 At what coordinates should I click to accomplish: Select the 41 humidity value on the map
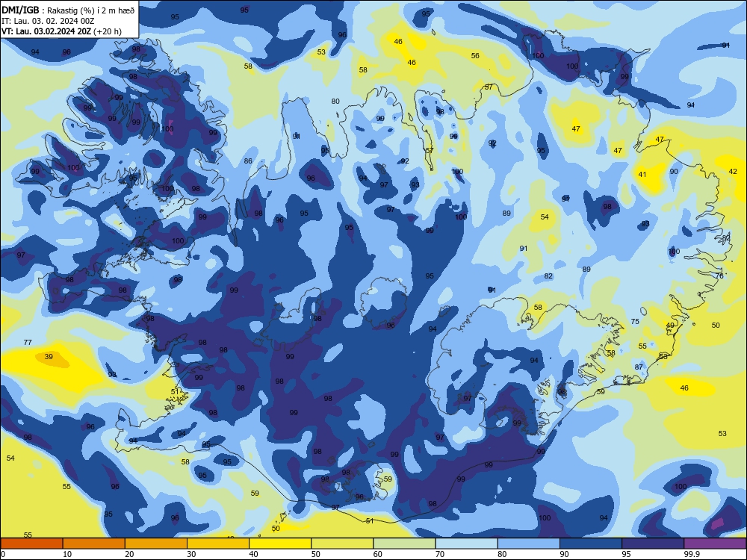[642, 174]
